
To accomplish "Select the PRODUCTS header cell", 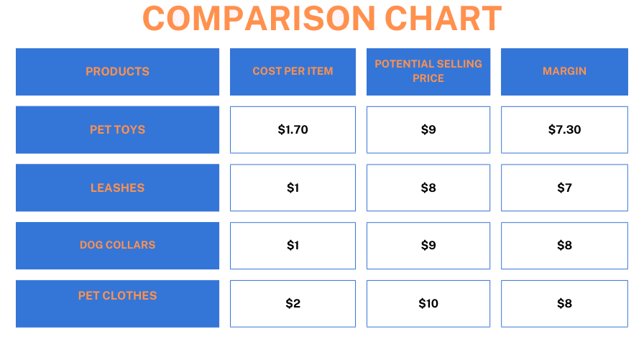I will pyautogui.click(x=117, y=72).
